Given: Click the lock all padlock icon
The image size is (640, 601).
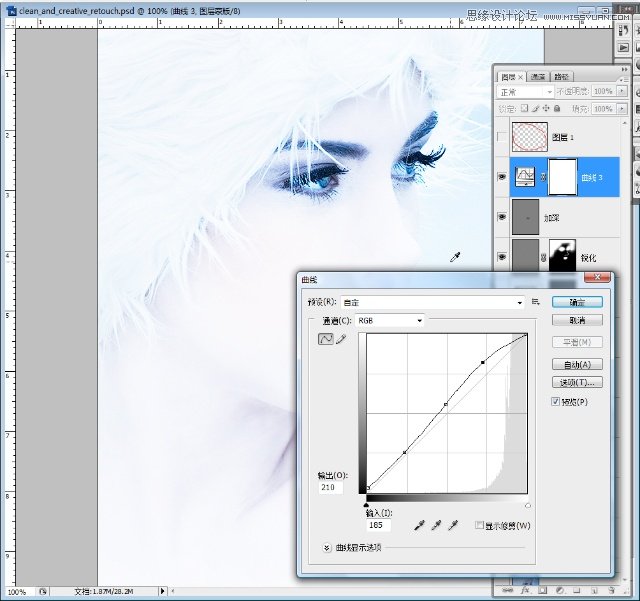Looking at the screenshot, I should 557,108.
